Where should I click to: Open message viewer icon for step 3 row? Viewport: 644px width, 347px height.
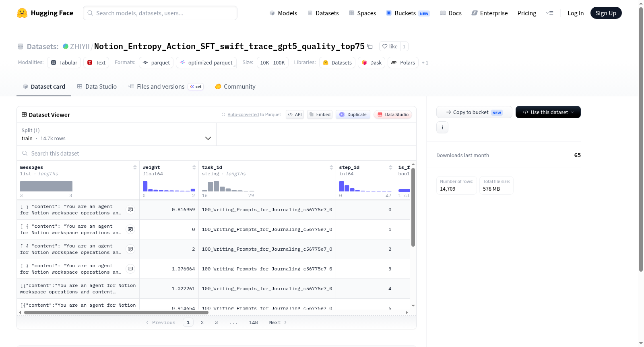(x=130, y=269)
